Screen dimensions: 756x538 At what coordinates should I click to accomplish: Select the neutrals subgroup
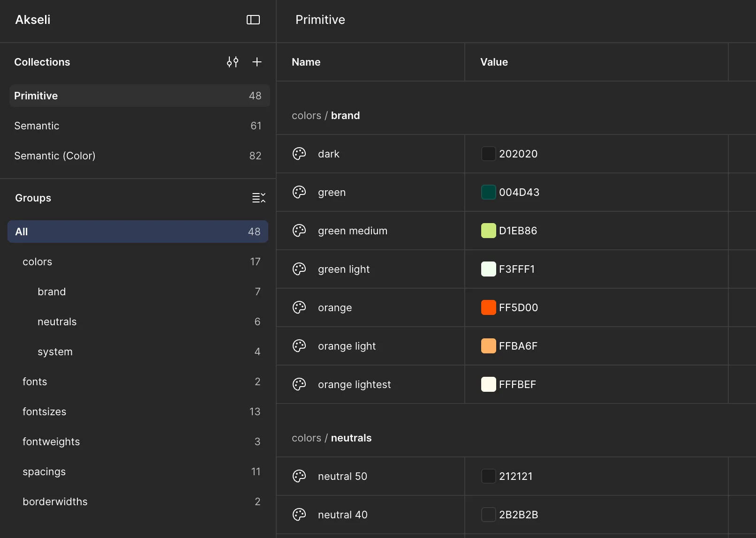coord(138,321)
